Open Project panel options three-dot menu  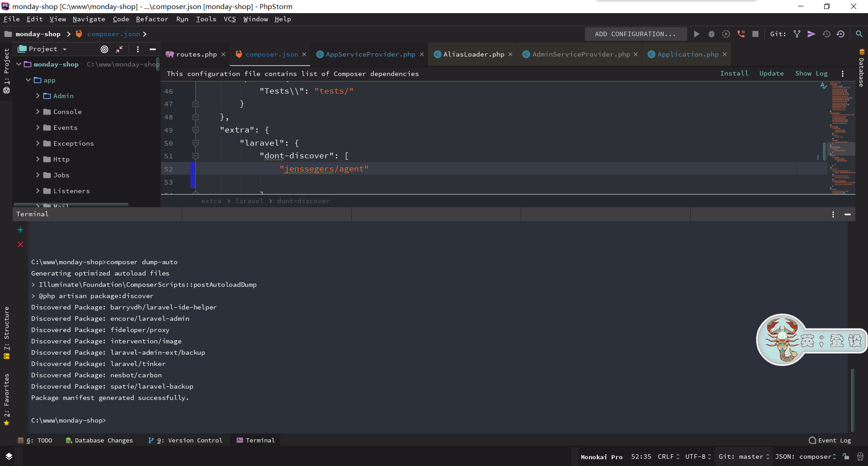(x=138, y=49)
